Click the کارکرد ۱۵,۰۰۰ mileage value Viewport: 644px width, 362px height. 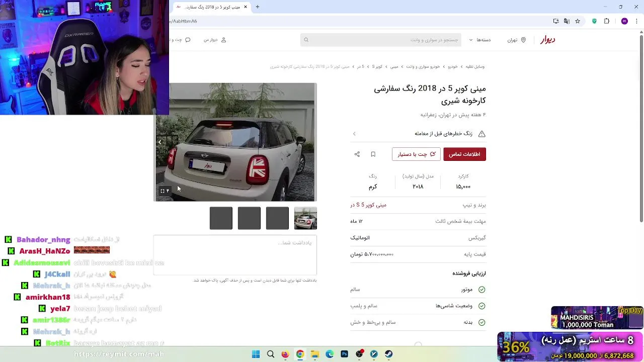[463, 187]
